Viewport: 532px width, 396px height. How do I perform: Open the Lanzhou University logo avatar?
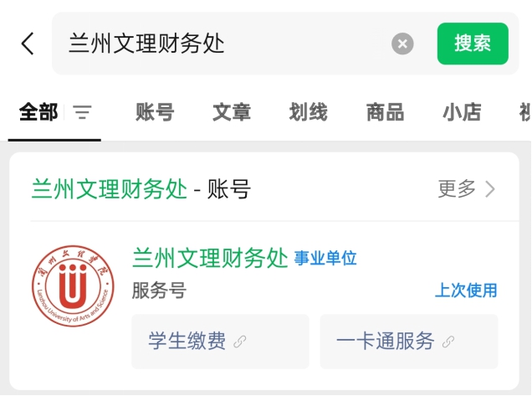pos(73,286)
